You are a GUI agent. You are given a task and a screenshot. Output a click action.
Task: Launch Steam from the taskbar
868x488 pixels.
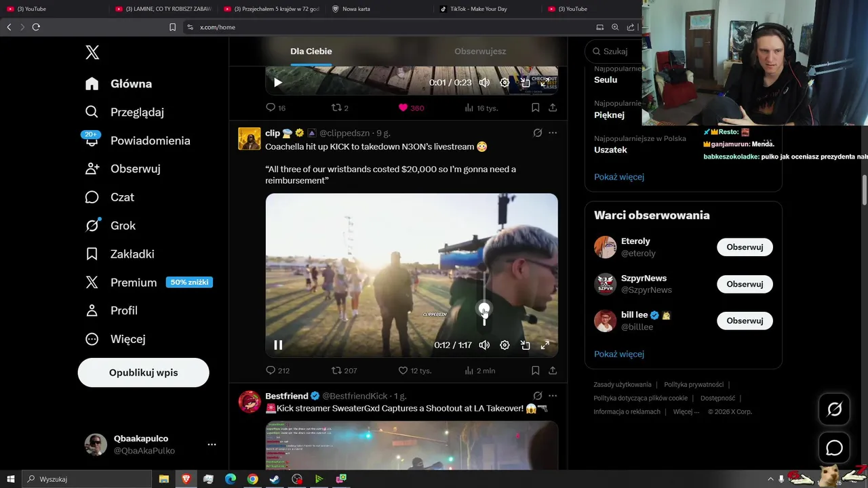click(275, 479)
